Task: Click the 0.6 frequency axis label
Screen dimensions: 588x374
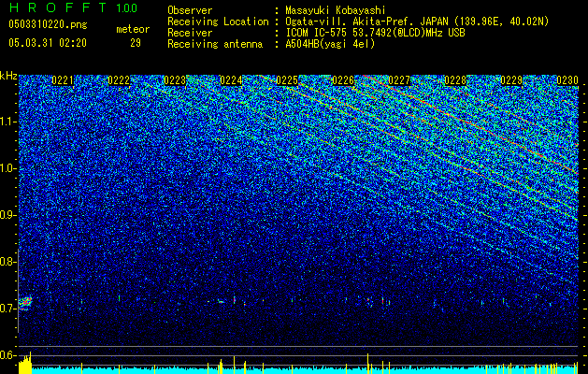Action: coord(7,355)
